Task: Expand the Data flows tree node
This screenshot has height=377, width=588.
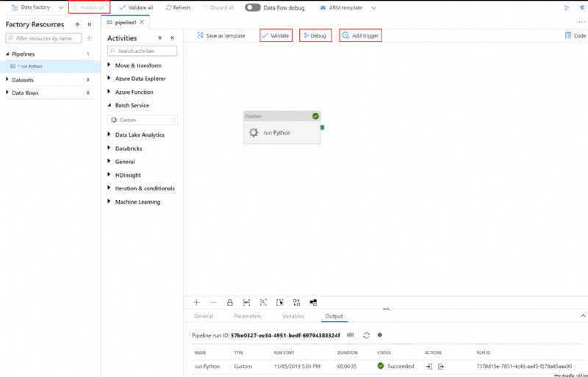Action: 7,93
